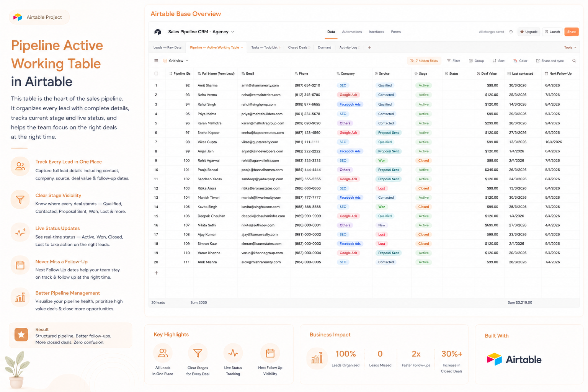The height and width of the screenshot is (392, 588).
Task: Click the Last contacted column field icon
Action: pyautogui.click(x=509, y=73)
